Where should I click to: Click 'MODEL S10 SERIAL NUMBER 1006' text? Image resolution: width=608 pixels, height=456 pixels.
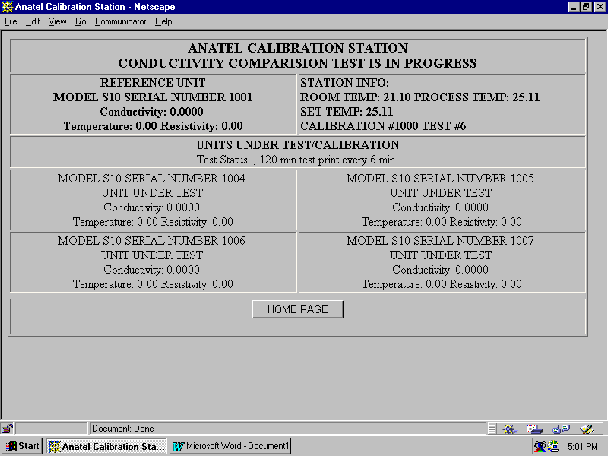pos(152,240)
